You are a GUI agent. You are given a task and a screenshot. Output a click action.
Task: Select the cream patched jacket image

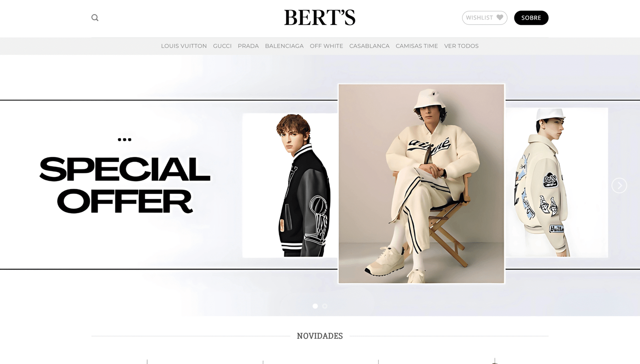[x=557, y=182]
